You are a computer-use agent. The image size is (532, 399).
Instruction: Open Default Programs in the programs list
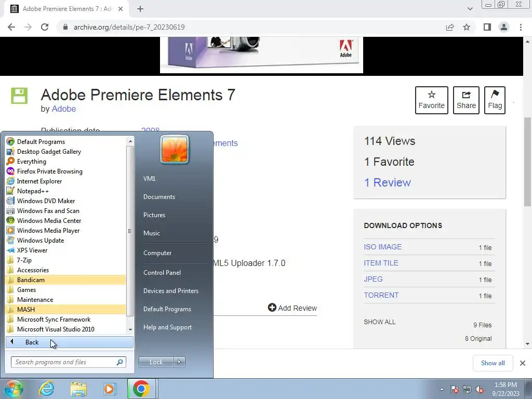(66, 141)
